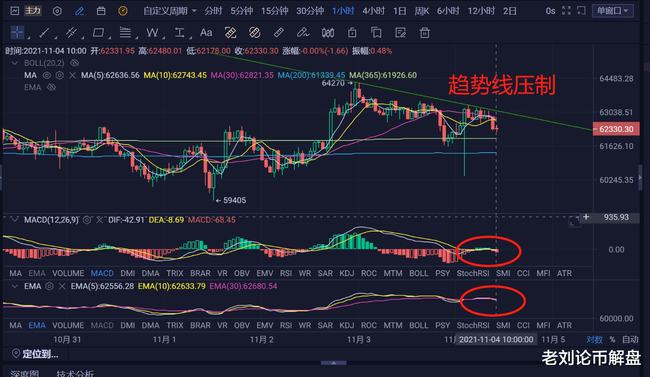650x377 pixels.
Task: Select KDJ in the MACD panel indicator row
Action: coord(347,273)
